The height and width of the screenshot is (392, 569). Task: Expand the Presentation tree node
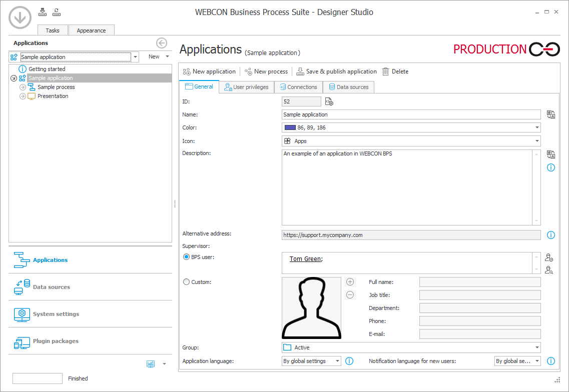23,96
